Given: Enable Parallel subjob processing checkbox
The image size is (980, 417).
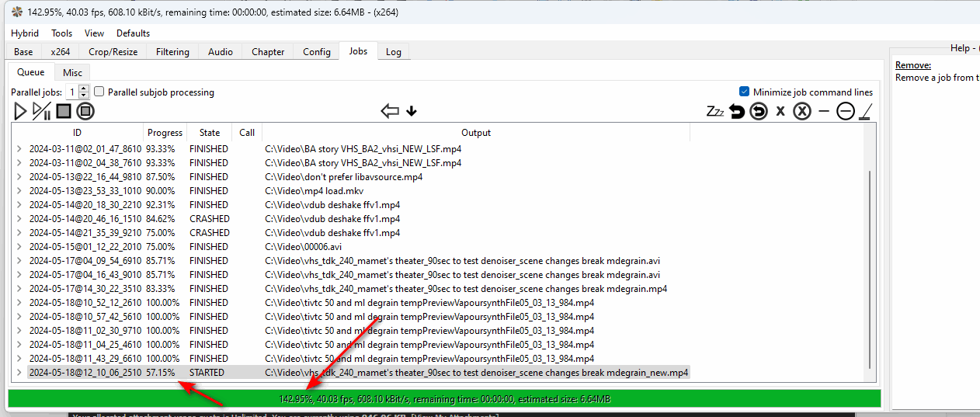Looking at the screenshot, I should tap(99, 92).
